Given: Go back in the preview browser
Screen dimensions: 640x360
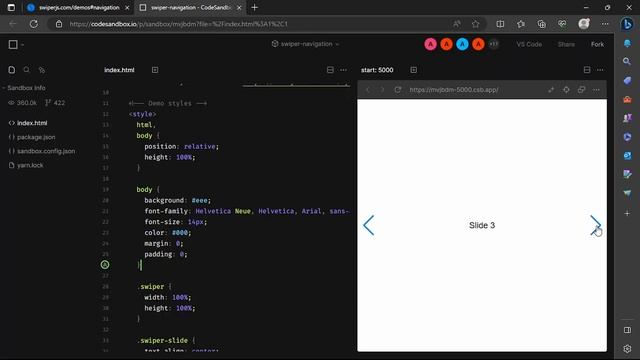Looking at the screenshot, I should 368,89.
